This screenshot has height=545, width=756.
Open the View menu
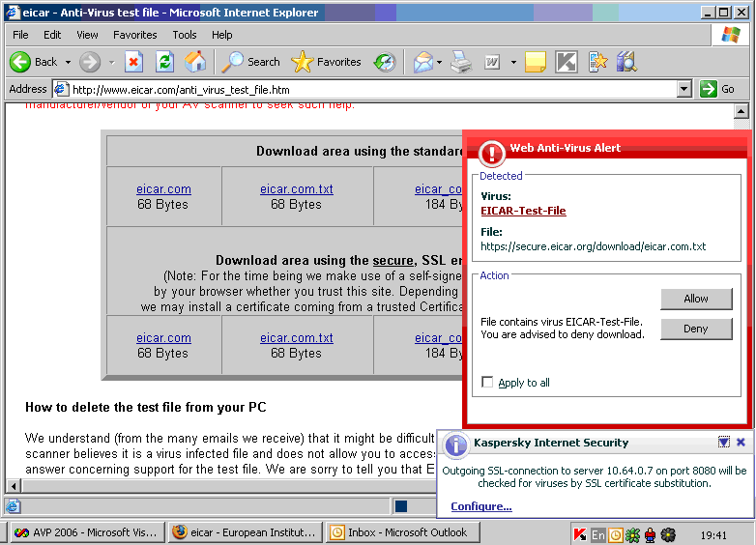[87, 35]
